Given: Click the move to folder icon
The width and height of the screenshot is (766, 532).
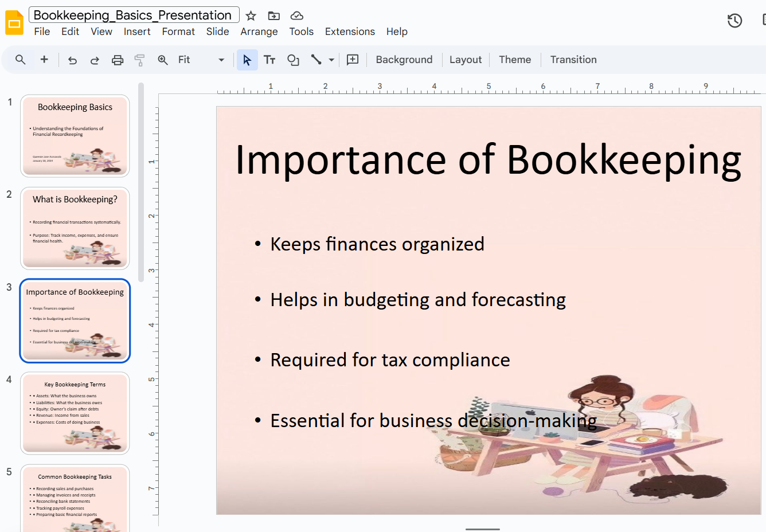Looking at the screenshot, I should pyautogui.click(x=274, y=15).
